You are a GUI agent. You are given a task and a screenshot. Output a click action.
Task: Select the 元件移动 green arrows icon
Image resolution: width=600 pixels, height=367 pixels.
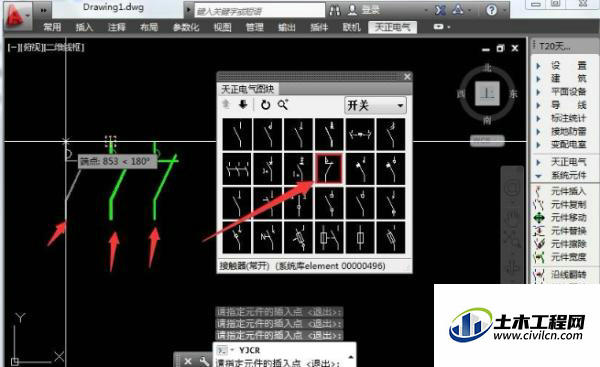pyautogui.click(x=539, y=218)
